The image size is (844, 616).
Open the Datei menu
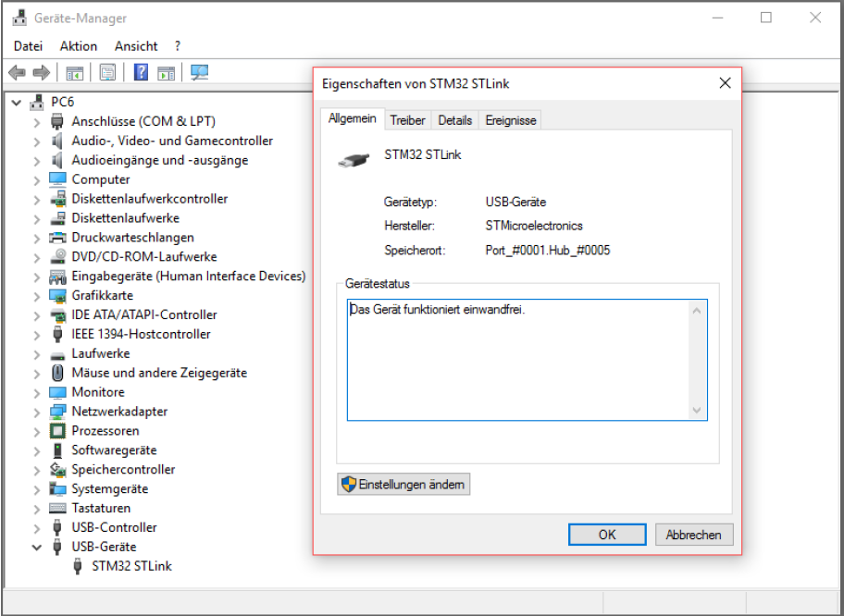pyautogui.click(x=28, y=46)
